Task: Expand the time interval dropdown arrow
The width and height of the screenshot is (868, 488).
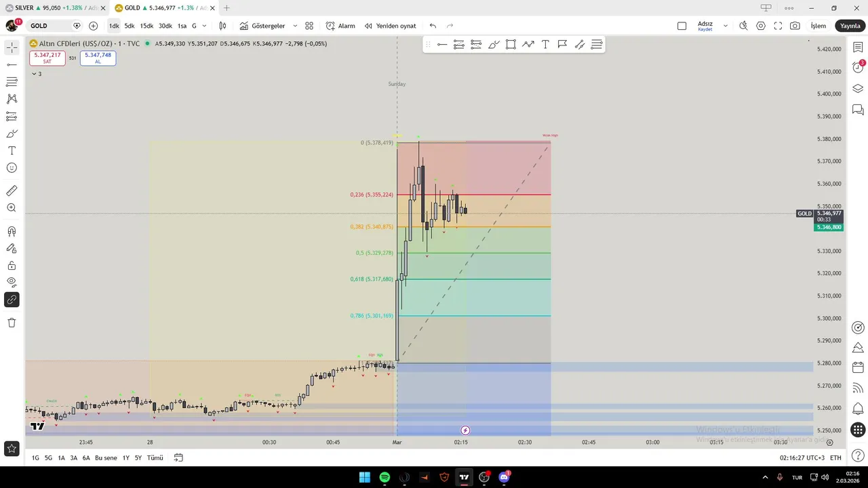Action: pyautogui.click(x=204, y=26)
